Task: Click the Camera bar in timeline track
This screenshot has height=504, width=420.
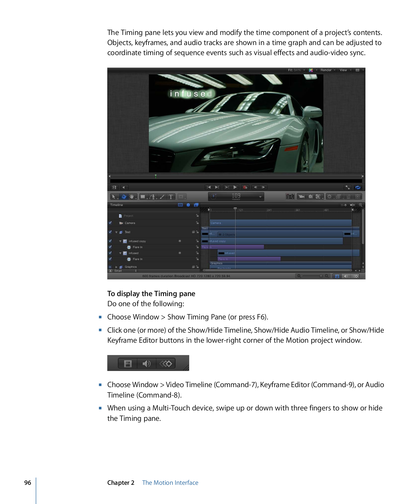Action: coord(280,223)
